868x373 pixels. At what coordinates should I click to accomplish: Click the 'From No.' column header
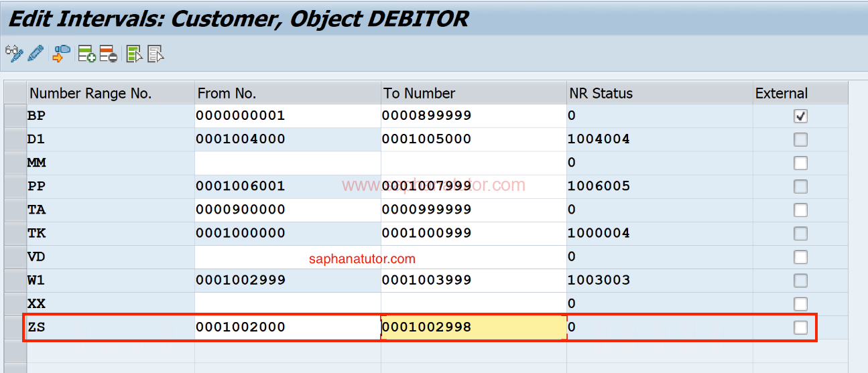pos(288,93)
